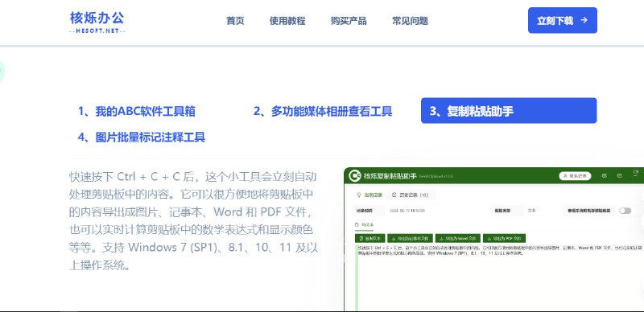Click the record timestamp 2024-06-12 value
Screen dimensions: 644x312
point(407,211)
